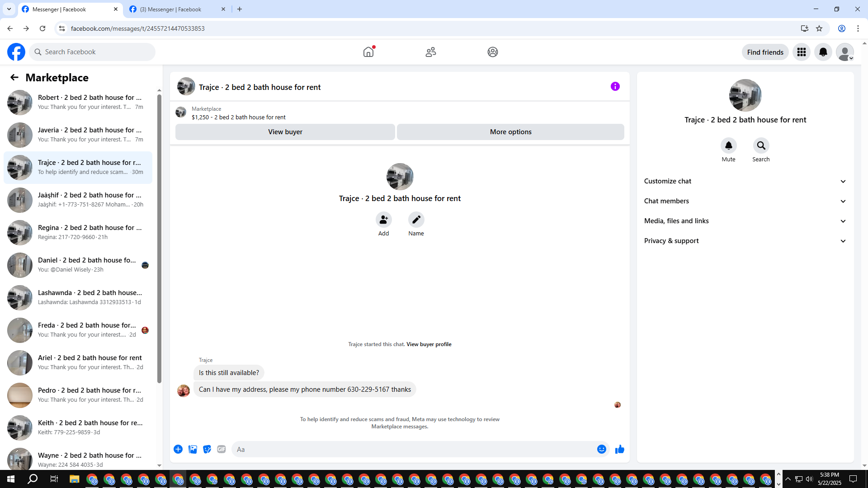The image size is (868, 488).
Task: Click Trajce's avatar beside the message
Action: click(184, 390)
